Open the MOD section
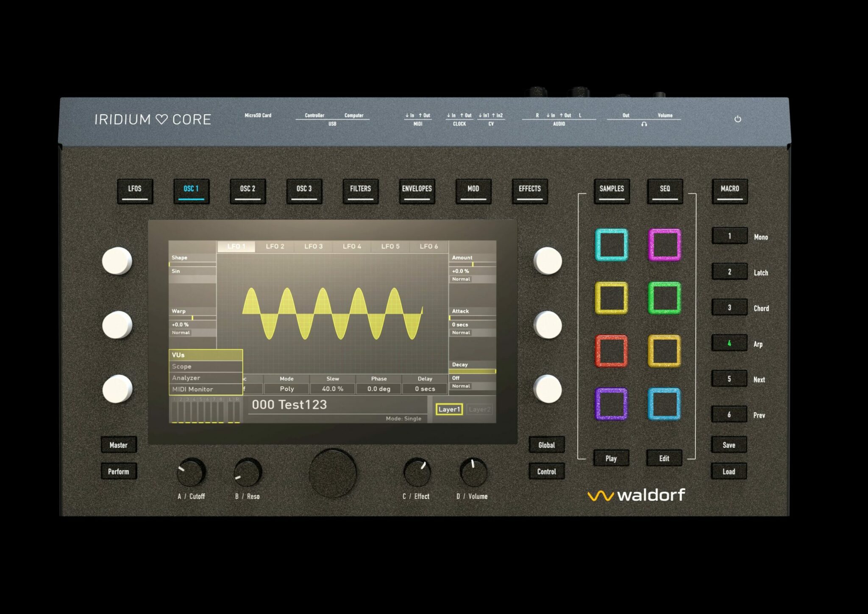868x614 pixels. (x=473, y=192)
